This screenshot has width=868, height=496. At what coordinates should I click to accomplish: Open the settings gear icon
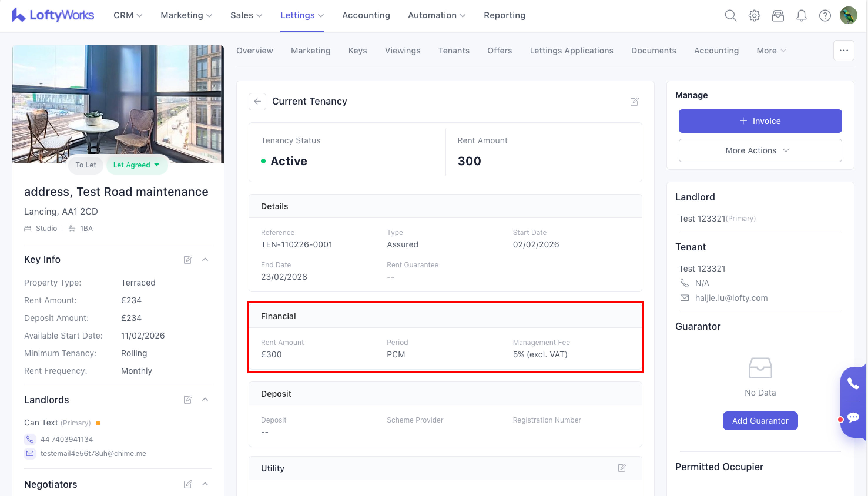pos(754,15)
